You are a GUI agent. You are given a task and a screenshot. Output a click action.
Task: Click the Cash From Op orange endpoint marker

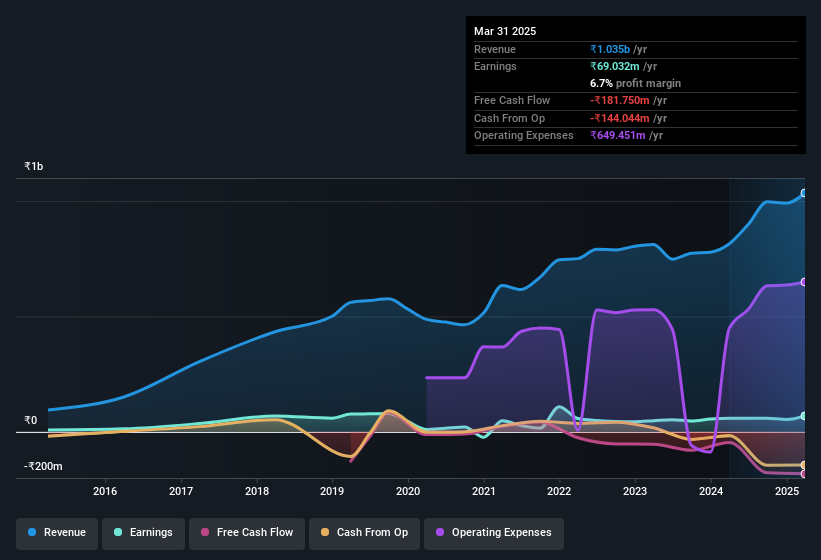point(803,465)
